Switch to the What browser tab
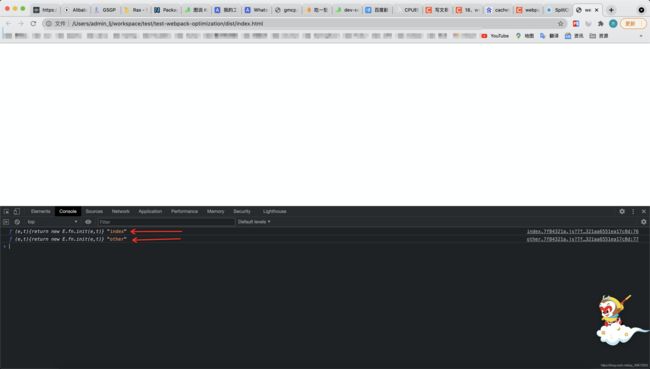Viewport: 650px width, 369px height. pyautogui.click(x=256, y=10)
